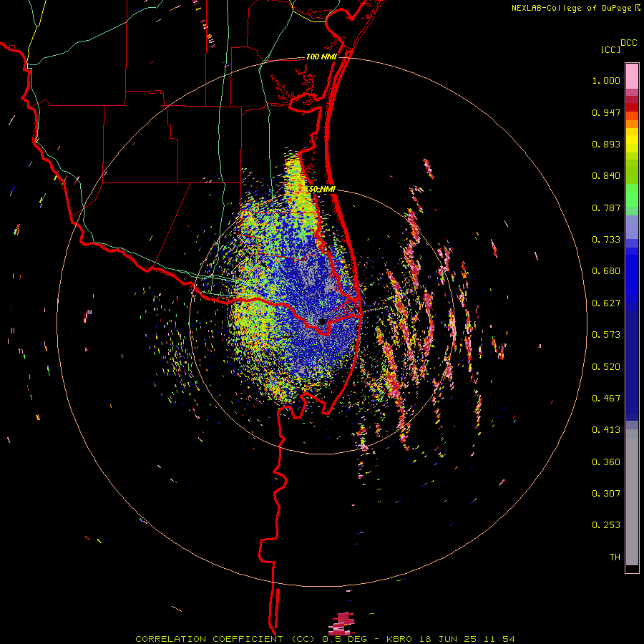Viewport: 644px width, 644px height.
Task: Click the gray low-value segment of color bar
Action: click(x=632, y=497)
